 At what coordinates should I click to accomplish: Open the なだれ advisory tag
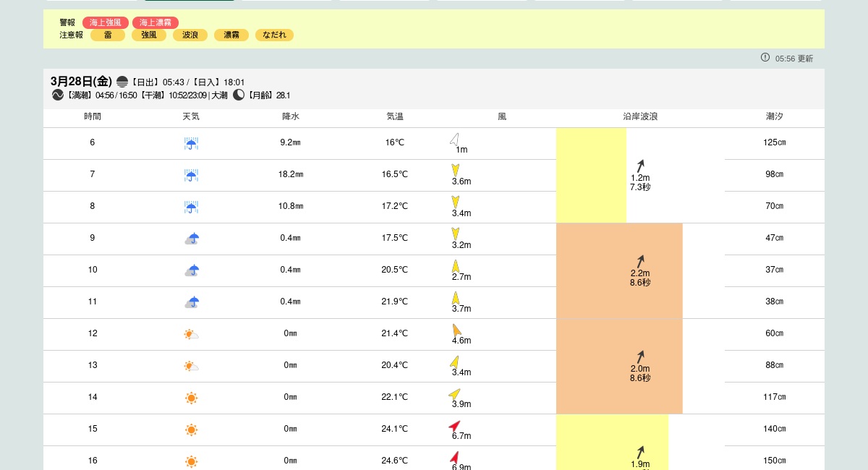click(274, 35)
